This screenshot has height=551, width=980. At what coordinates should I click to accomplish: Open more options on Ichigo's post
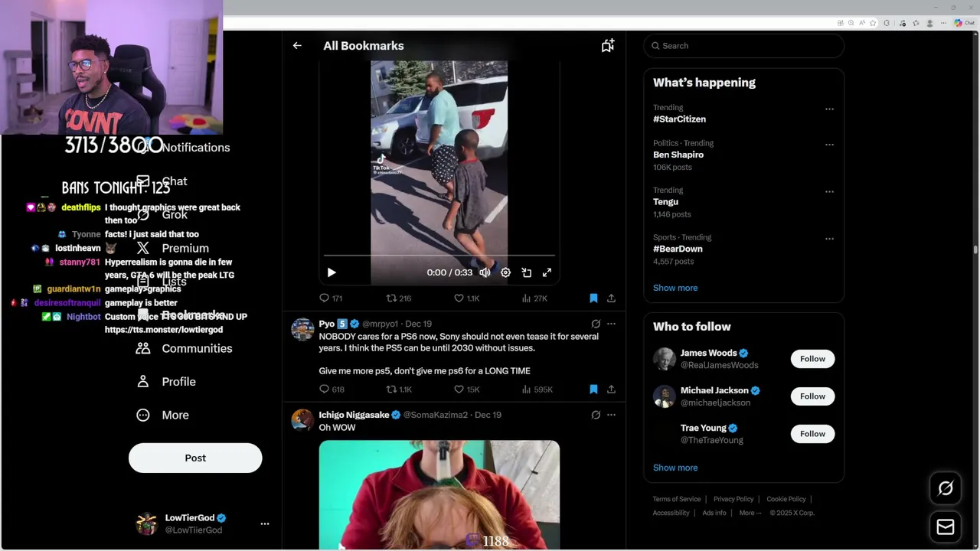pos(611,415)
